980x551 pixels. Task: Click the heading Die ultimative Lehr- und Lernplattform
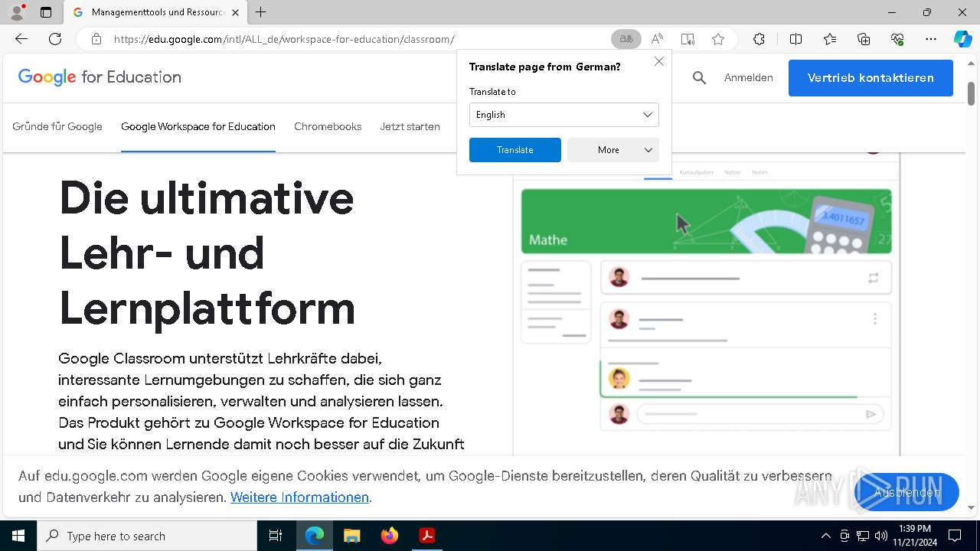click(207, 253)
